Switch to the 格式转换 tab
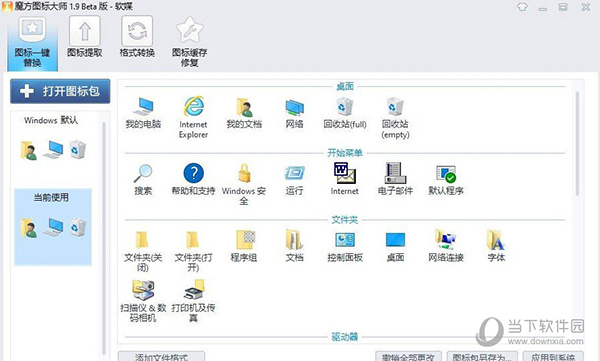The image size is (600, 361). (x=137, y=37)
